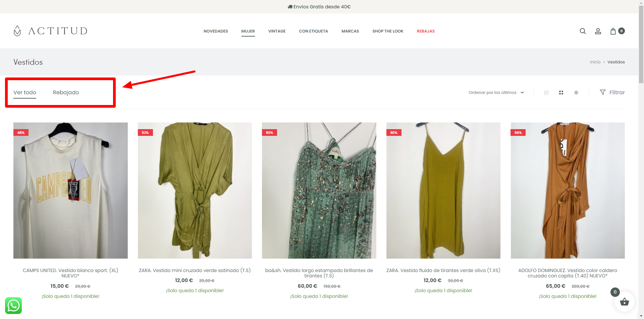Switch to the four-dot grid view
This screenshot has height=319, width=644.
click(x=561, y=93)
